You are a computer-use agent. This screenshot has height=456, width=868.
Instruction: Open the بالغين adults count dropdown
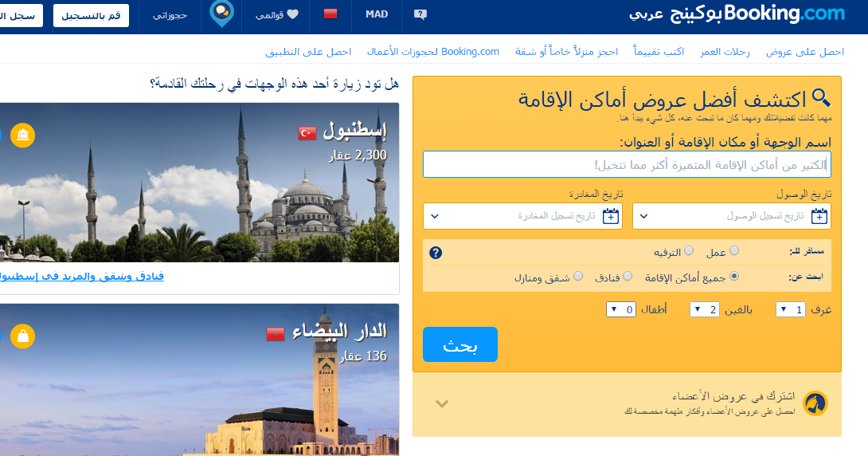[x=704, y=310]
